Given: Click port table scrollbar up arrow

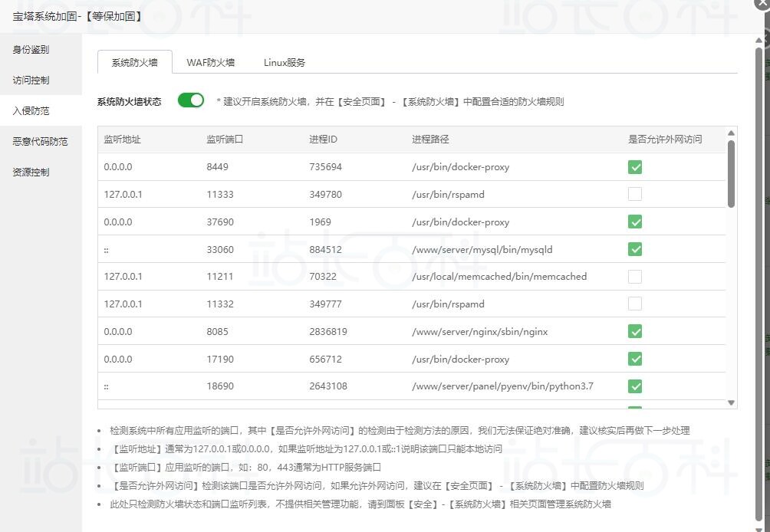Looking at the screenshot, I should (x=731, y=133).
